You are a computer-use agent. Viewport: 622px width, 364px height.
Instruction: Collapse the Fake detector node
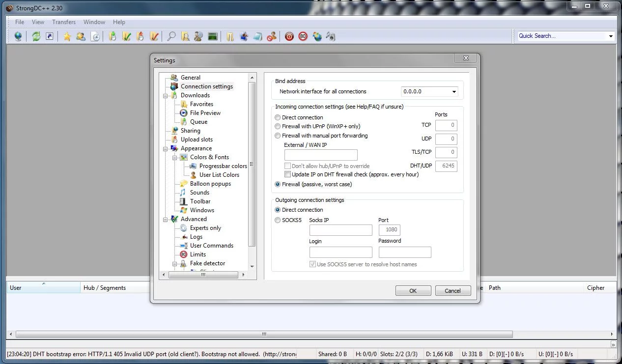click(175, 264)
